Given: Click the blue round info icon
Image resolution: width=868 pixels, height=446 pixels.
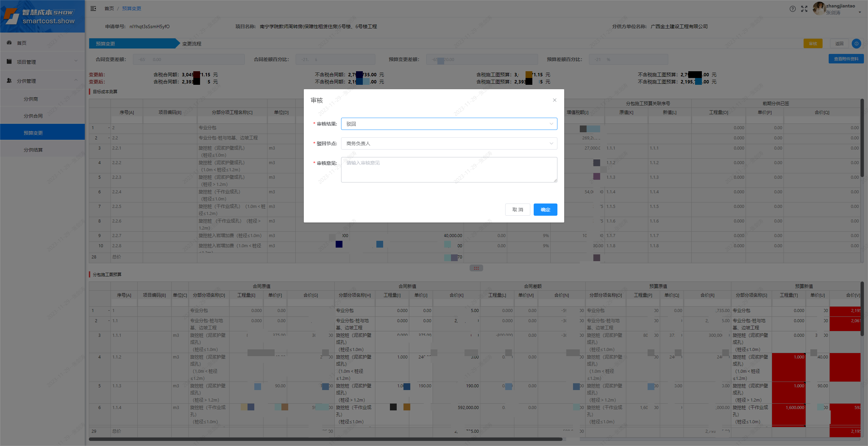Looking at the screenshot, I should (x=856, y=43).
